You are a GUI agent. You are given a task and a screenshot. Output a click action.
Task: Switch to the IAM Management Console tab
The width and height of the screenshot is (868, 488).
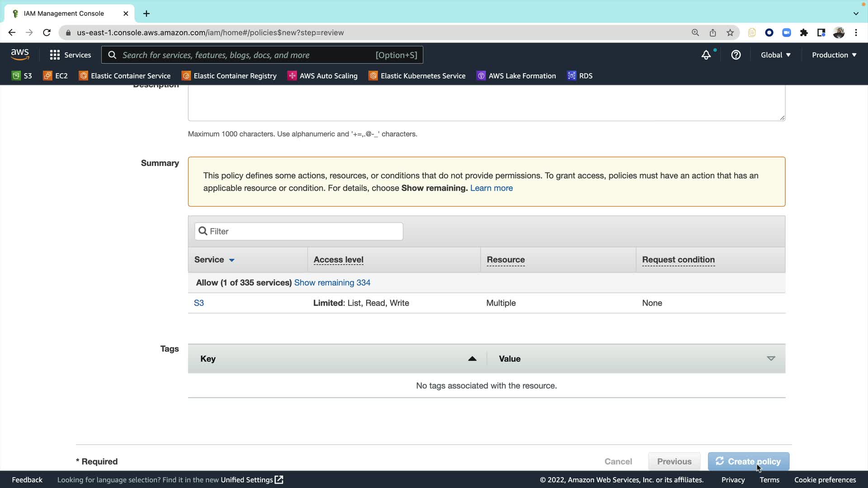(64, 14)
